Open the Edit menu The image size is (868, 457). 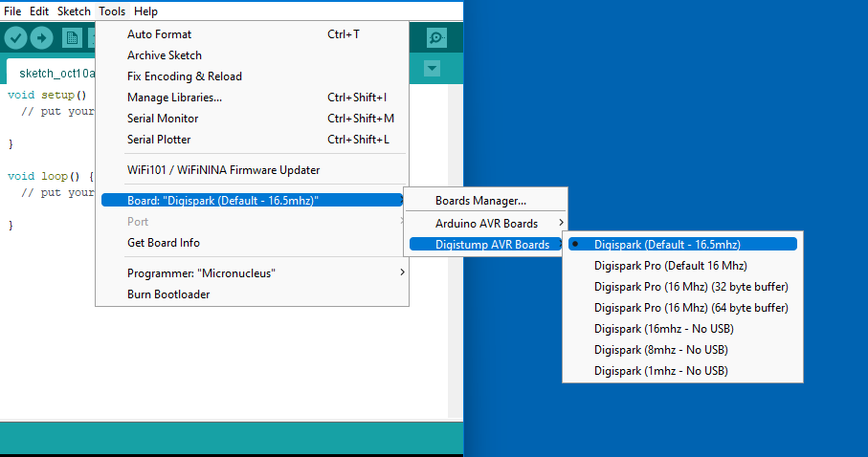pyautogui.click(x=38, y=11)
